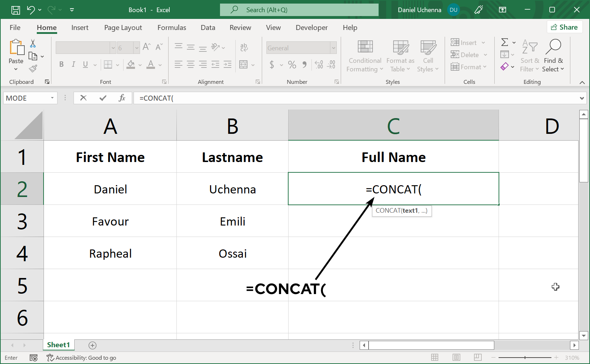Open the General number format dropdown
Image resolution: width=590 pixels, height=364 pixels.
tap(332, 47)
